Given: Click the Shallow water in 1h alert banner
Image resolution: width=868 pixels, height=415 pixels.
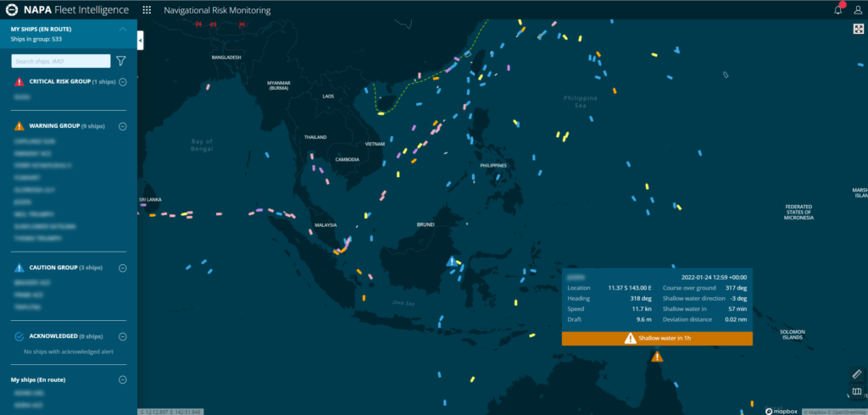Looking at the screenshot, I should point(657,339).
